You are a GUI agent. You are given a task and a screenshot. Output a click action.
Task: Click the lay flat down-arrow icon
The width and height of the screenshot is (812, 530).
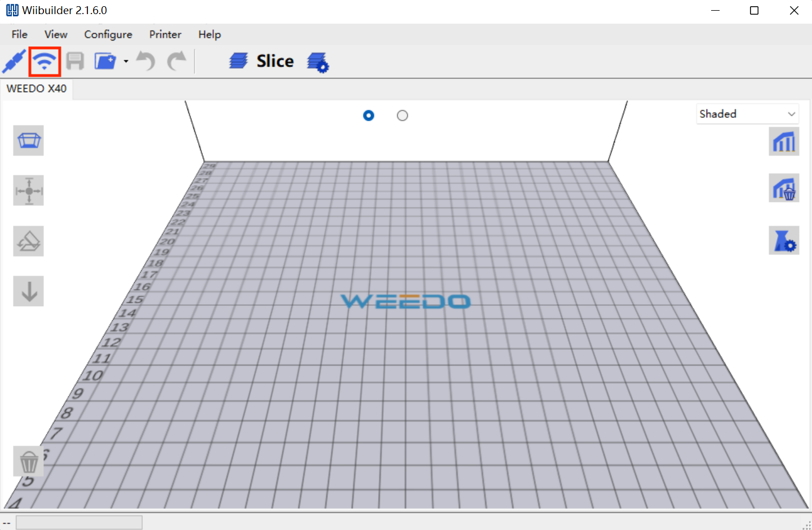click(x=29, y=291)
